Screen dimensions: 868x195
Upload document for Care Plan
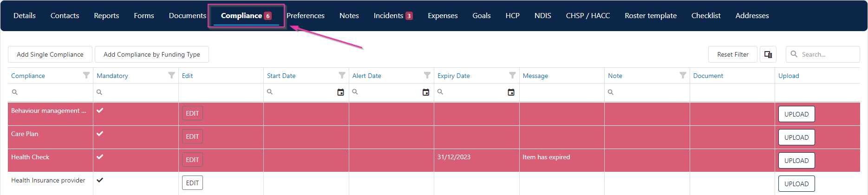click(796, 137)
